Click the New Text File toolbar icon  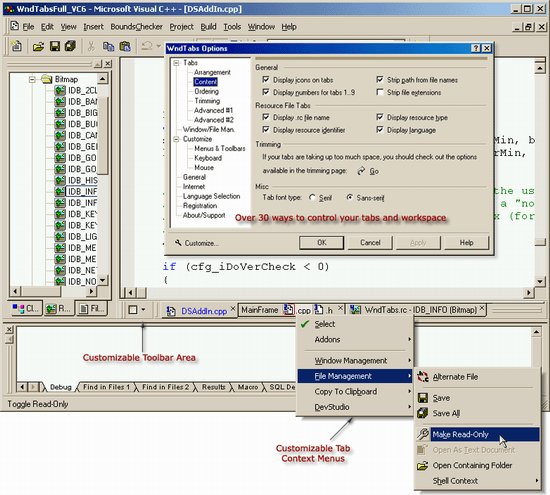tap(16, 46)
